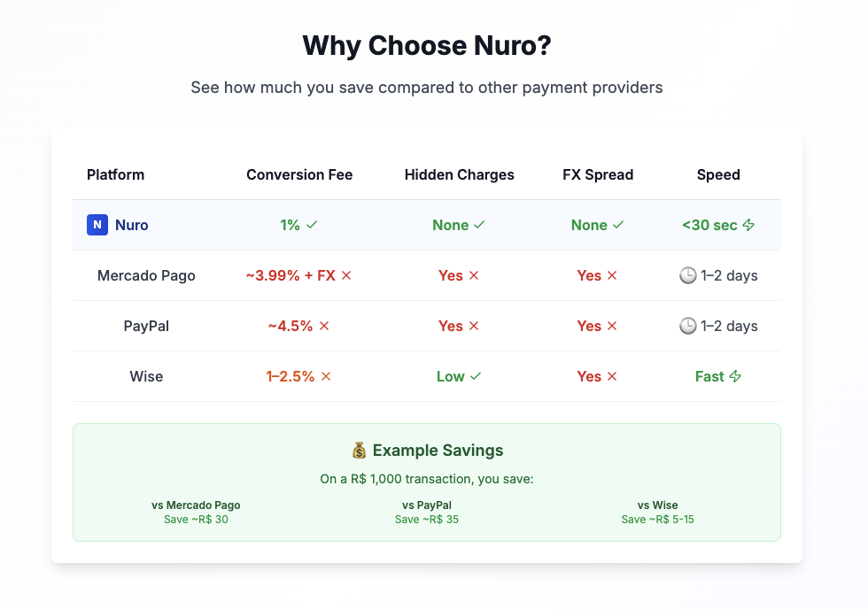Click Save ~R$ 5-15 text

(657, 519)
